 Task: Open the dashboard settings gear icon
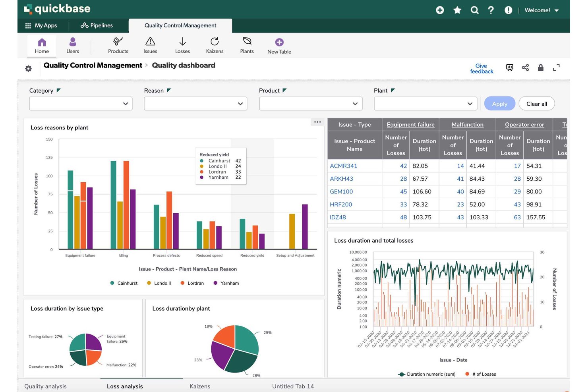coord(28,69)
